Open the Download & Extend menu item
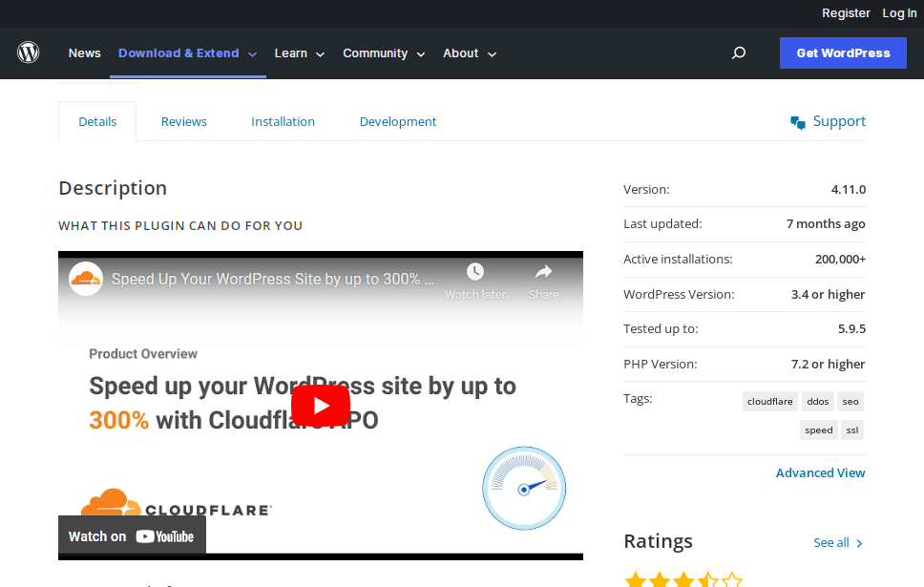The width and height of the screenshot is (924, 587). (178, 53)
